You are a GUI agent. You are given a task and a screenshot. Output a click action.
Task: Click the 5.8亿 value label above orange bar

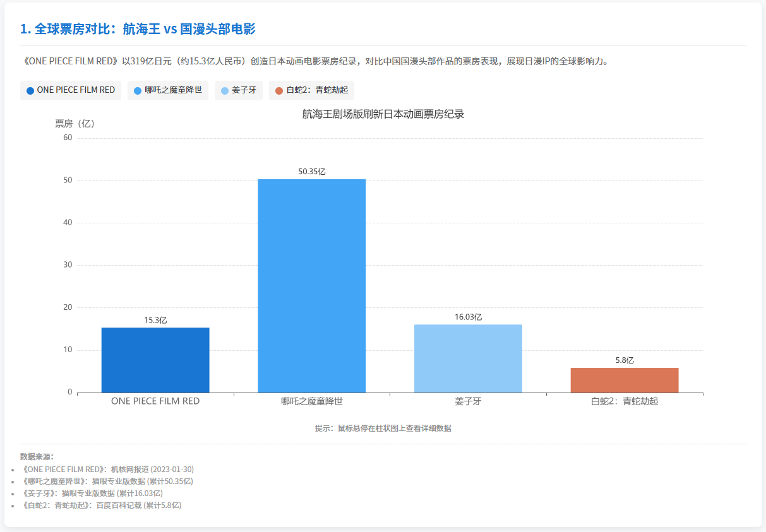tap(624, 360)
